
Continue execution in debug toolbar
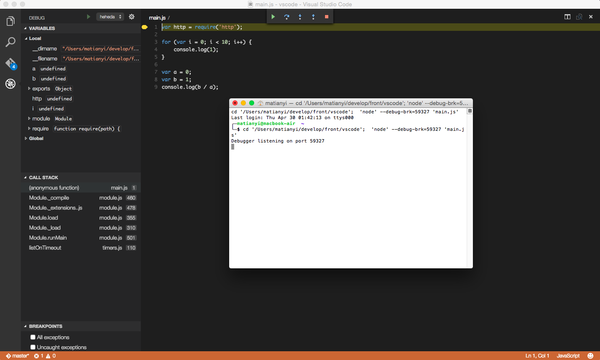coord(273,17)
